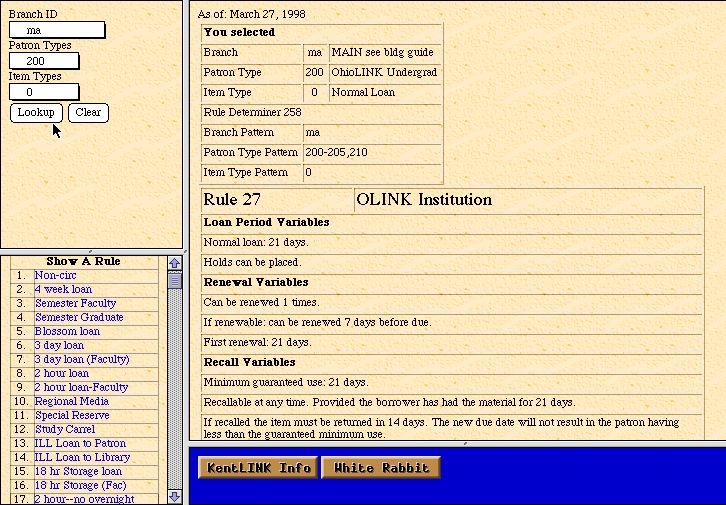Show the 4 week loan rule

pyautogui.click(x=63, y=289)
